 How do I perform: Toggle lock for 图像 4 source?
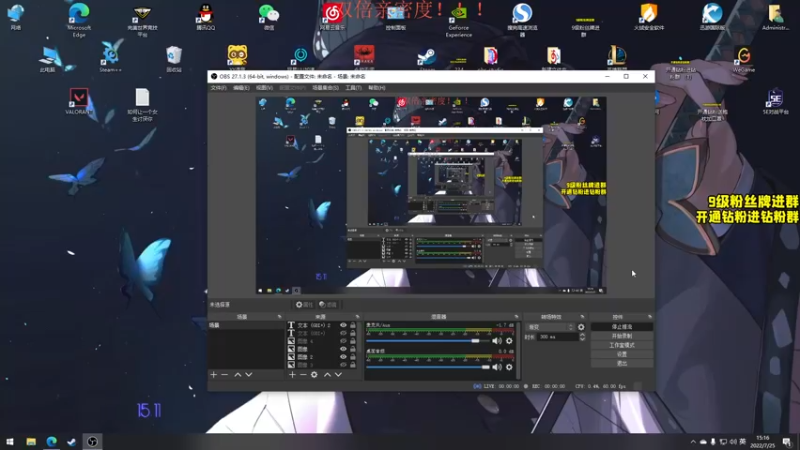tap(353, 341)
